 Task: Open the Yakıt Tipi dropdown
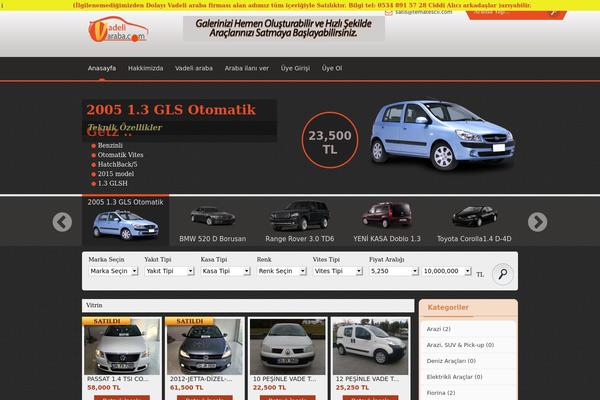(169, 271)
